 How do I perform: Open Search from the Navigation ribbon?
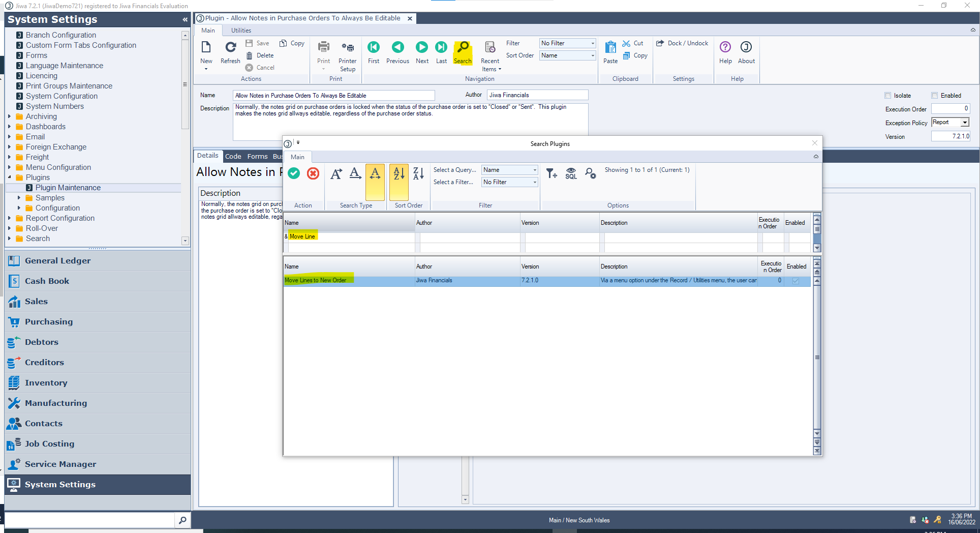pos(462,52)
